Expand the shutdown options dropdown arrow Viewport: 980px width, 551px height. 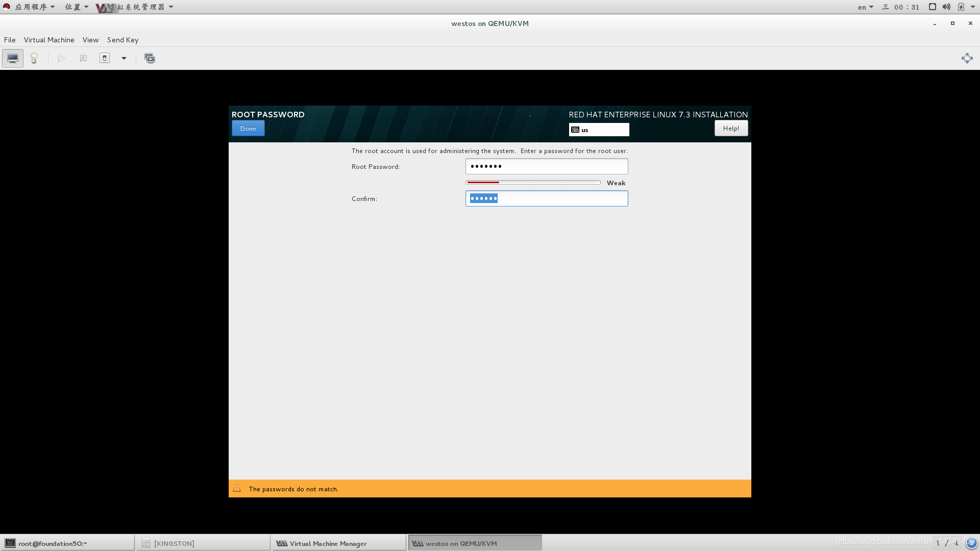coord(124,58)
